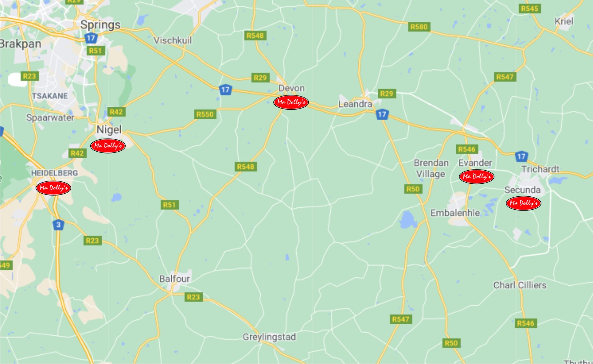Click the Balfour town label

pyautogui.click(x=174, y=279)
